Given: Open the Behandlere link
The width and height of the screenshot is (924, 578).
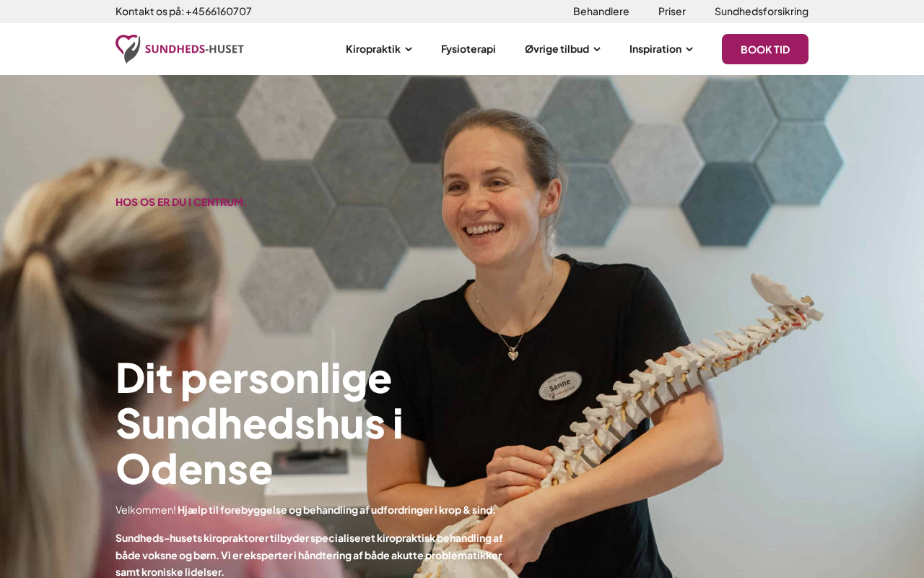Looking at the screenshot, I should [601, 12].
